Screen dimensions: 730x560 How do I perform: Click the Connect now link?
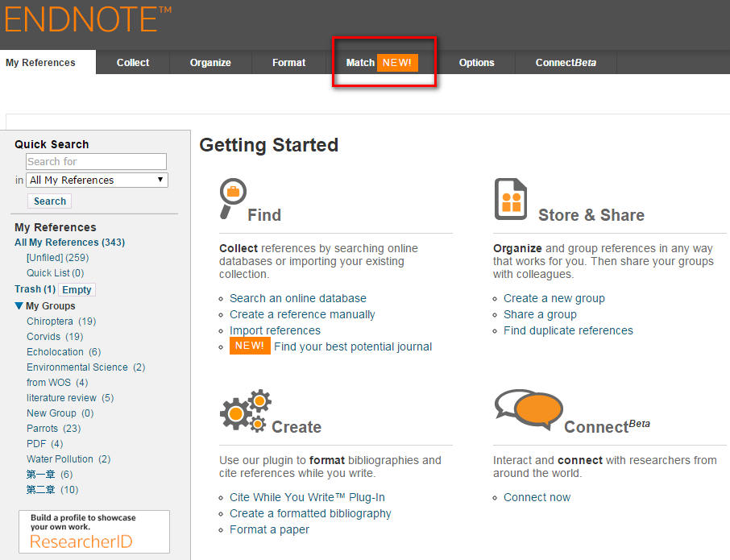coord(537,498)
